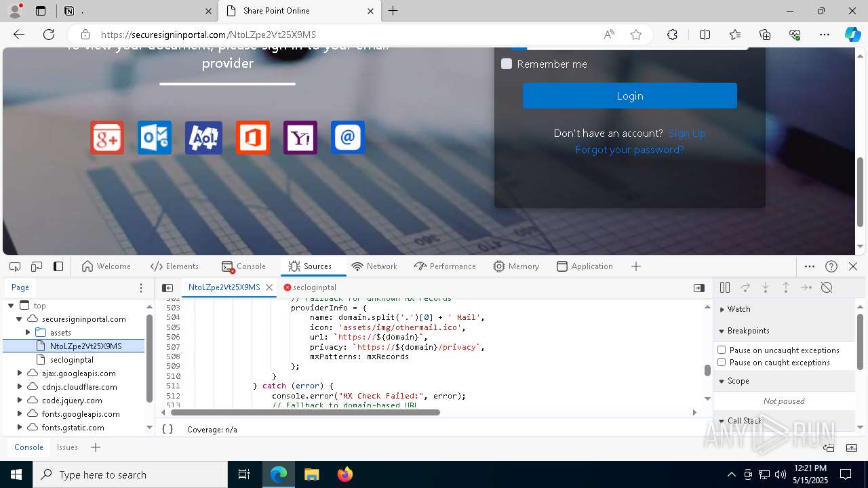The image size is (868, 488).
Task: Click the step into debugger icon
Action: click(766, 287)
